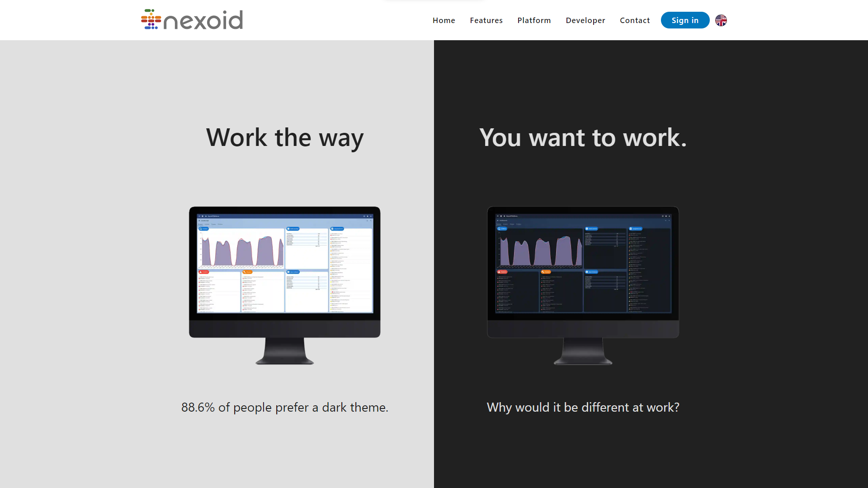Select the Features navigation menu item
This screenshot has width=868, height=488.
click(x=486, y=20)
